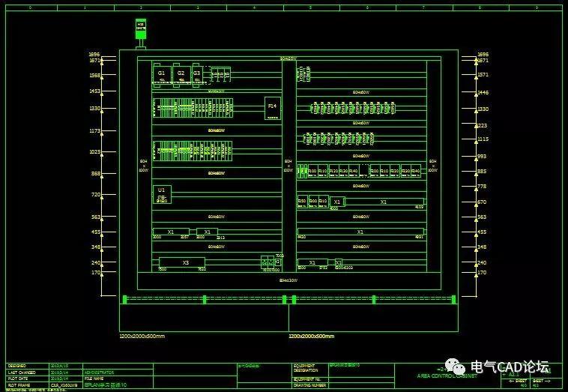Click the left 1200x2000x500mm dimension text
Screen dimensions: 568x392
142,337
